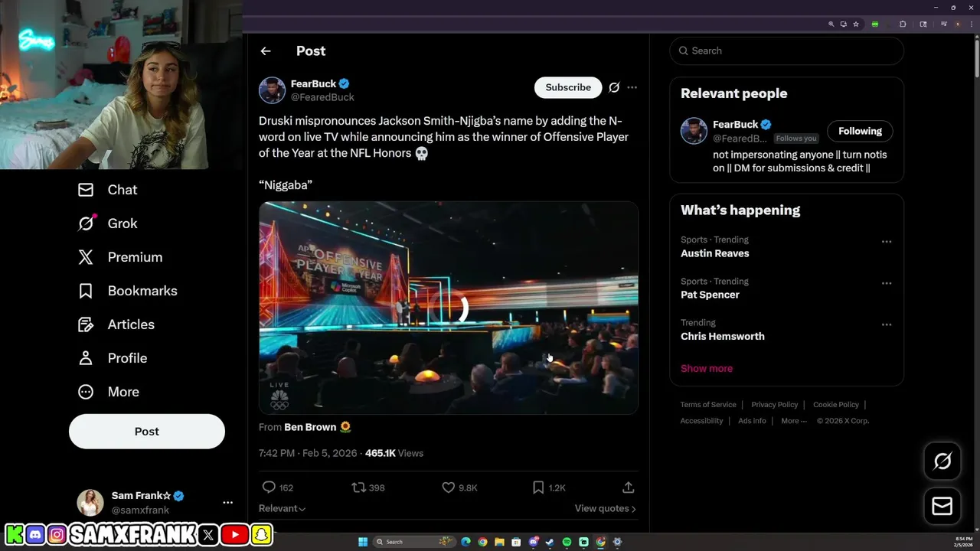
Task: Open floating Grok button at bottom right
Action: [942, 461]
